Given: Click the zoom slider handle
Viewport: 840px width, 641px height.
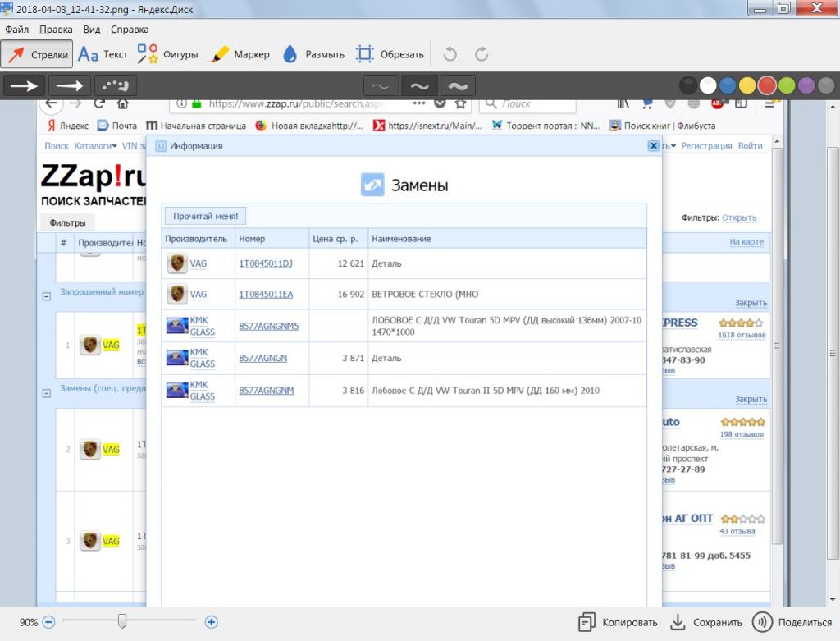Looking at the screenshot, I should 122,621.
